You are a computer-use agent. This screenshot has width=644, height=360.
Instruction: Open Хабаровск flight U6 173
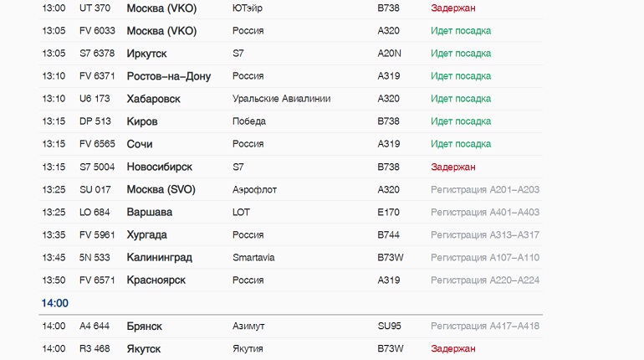[291, 99]
